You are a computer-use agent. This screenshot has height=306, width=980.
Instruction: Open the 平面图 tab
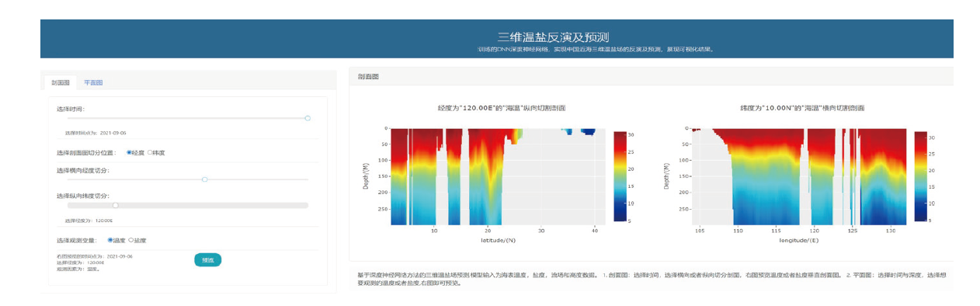[x=93, y=82]
